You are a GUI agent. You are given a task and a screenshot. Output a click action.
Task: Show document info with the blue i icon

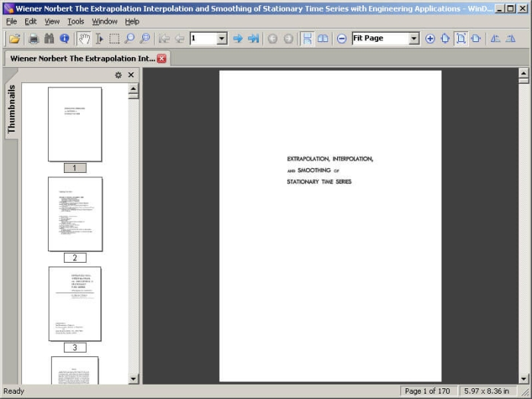pos(65,38)
